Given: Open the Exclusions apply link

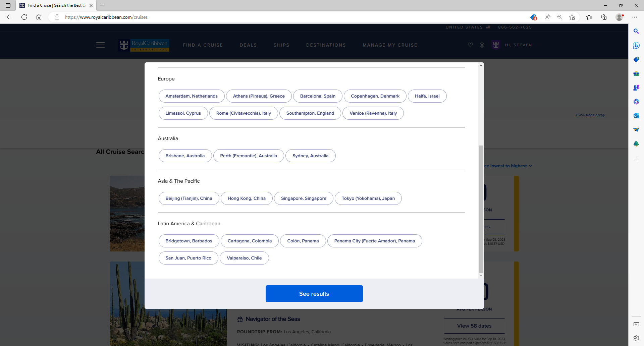Looking at the screenshot, I should coord(590,115).
